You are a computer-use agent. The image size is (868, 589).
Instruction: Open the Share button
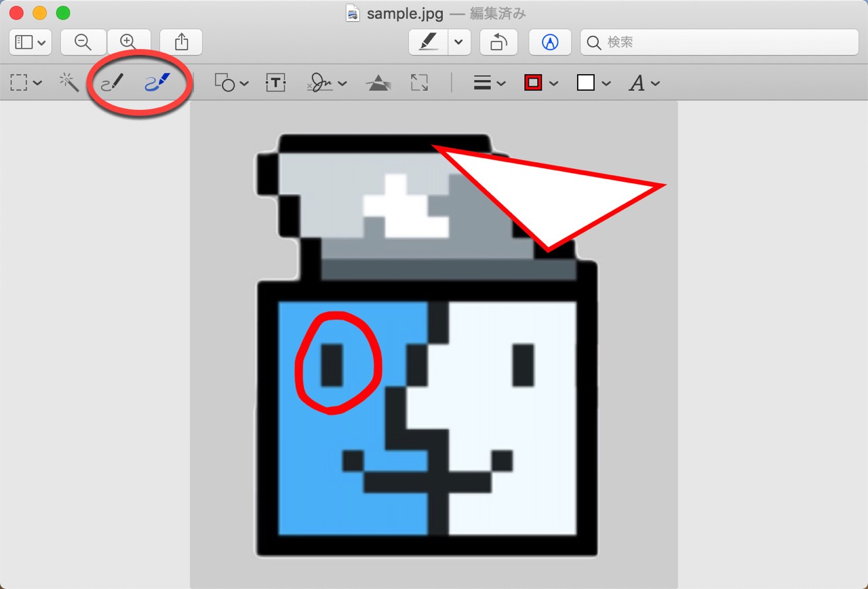(x=181, y=42)
